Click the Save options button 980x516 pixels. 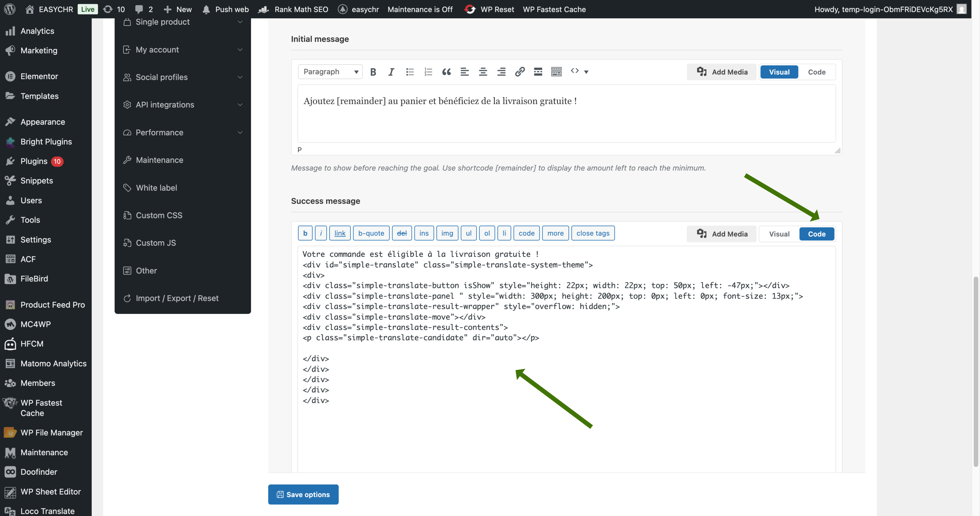coord(303,494)
